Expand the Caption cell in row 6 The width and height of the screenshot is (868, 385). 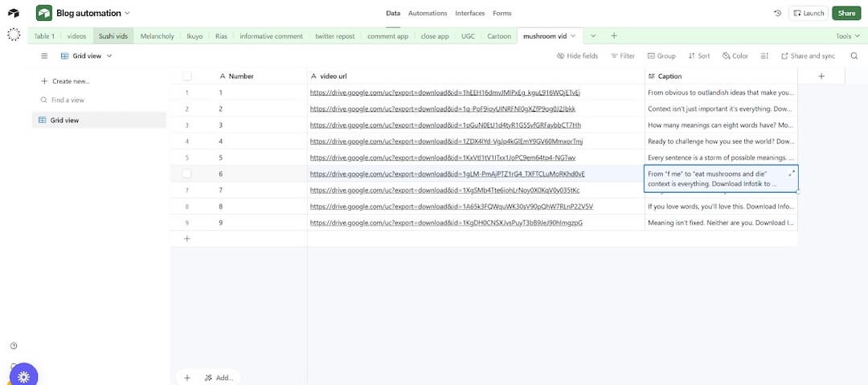click(792, 174)
